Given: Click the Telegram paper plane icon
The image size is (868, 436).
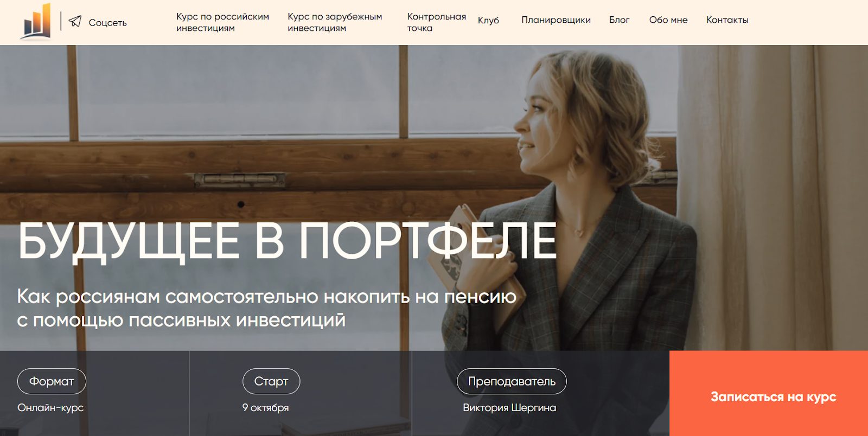Looking at the screenshot, I should 75,22.
